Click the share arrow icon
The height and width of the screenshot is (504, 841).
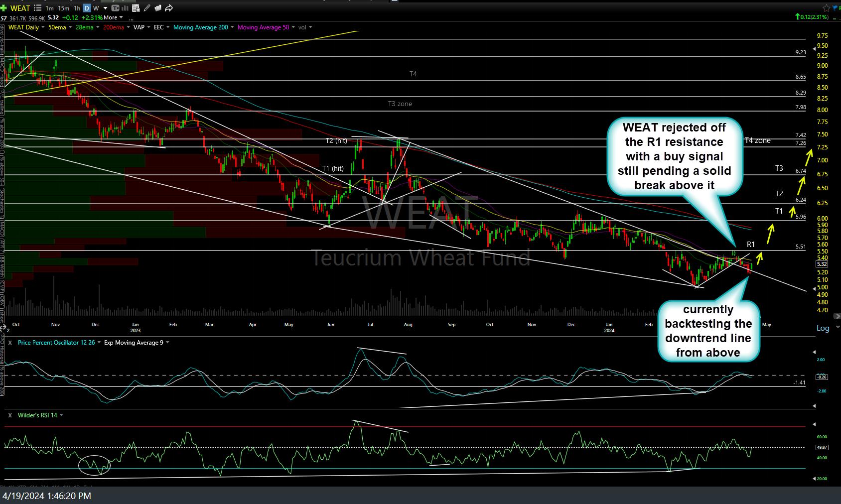tap(169, 8)
